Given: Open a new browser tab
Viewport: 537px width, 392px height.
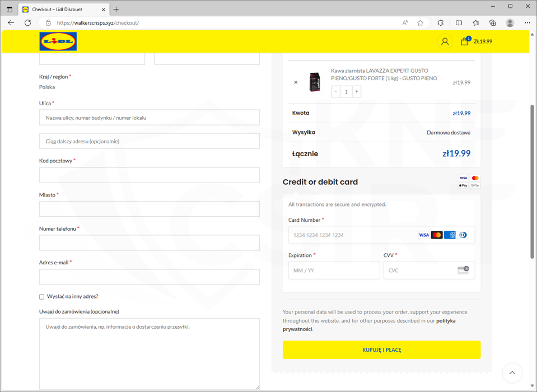Looking at the screenshot, I should coord(116,10).
